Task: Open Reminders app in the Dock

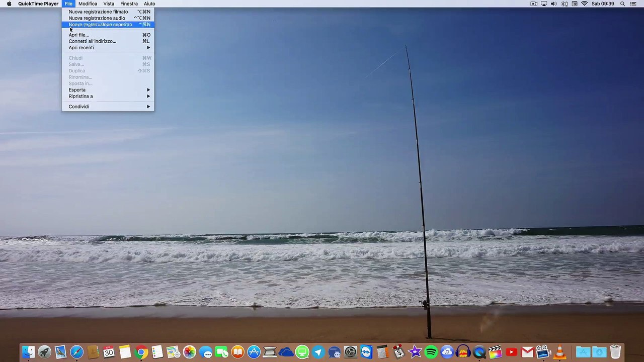Action: coord(157,352)
